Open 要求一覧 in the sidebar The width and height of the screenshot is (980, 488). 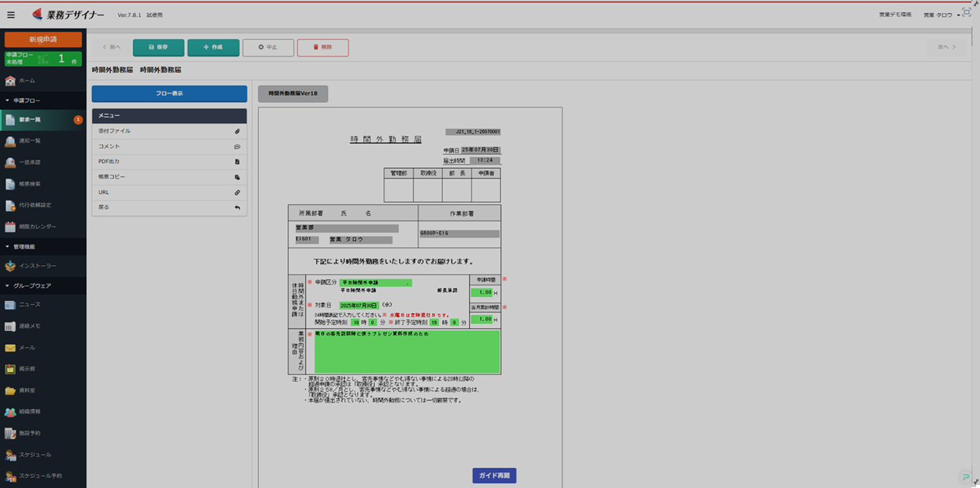tap(43, 120)
